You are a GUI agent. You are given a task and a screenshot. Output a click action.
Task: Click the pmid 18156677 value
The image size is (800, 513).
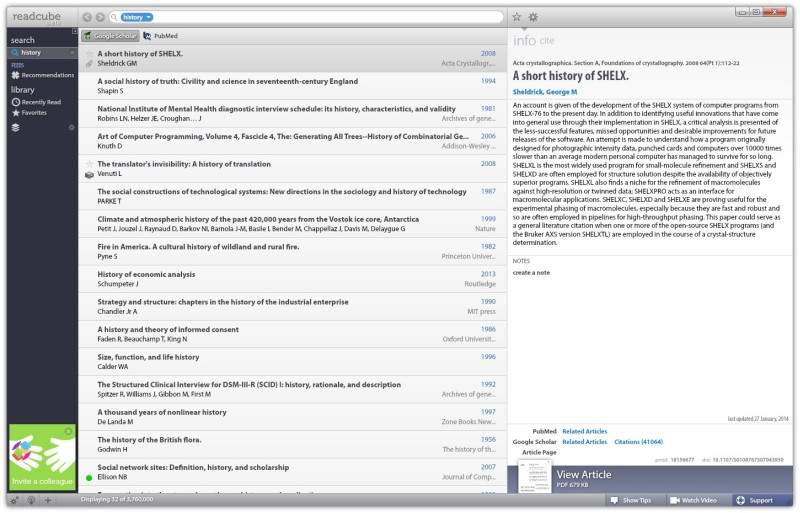click(x=682, y=460)
